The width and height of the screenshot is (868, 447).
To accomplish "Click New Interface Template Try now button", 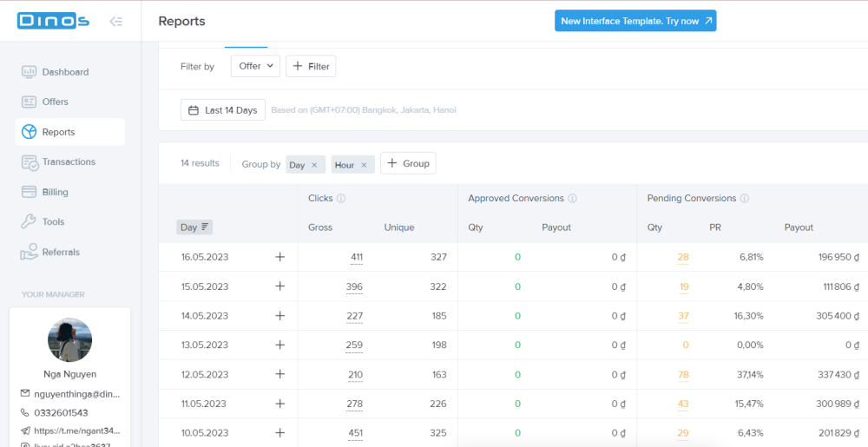I will (635, 21).
